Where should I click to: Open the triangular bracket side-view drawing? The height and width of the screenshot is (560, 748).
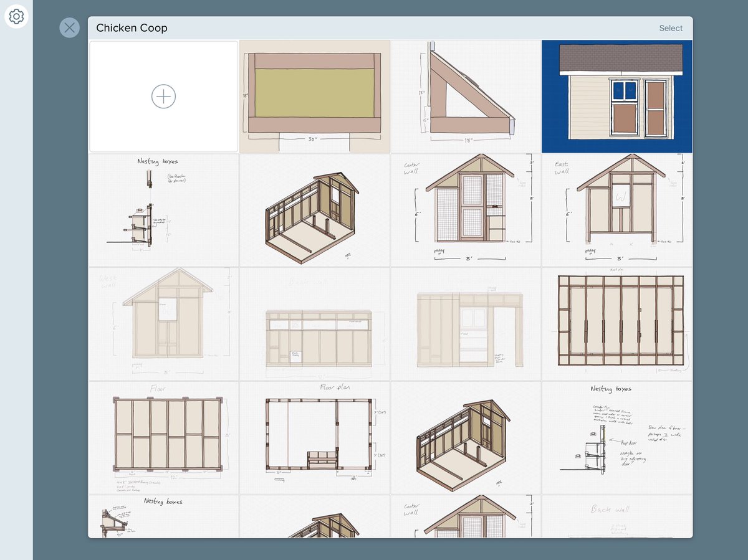[466, 97]
